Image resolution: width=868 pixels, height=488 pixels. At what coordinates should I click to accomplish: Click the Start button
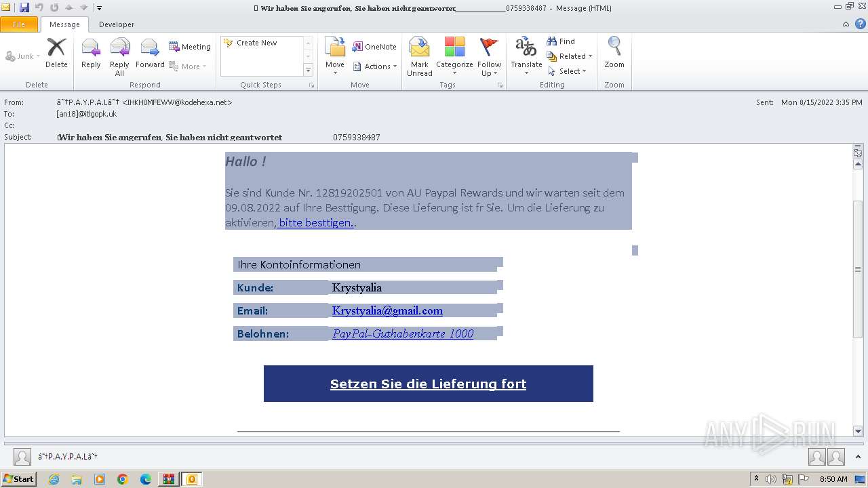(18, 479)
